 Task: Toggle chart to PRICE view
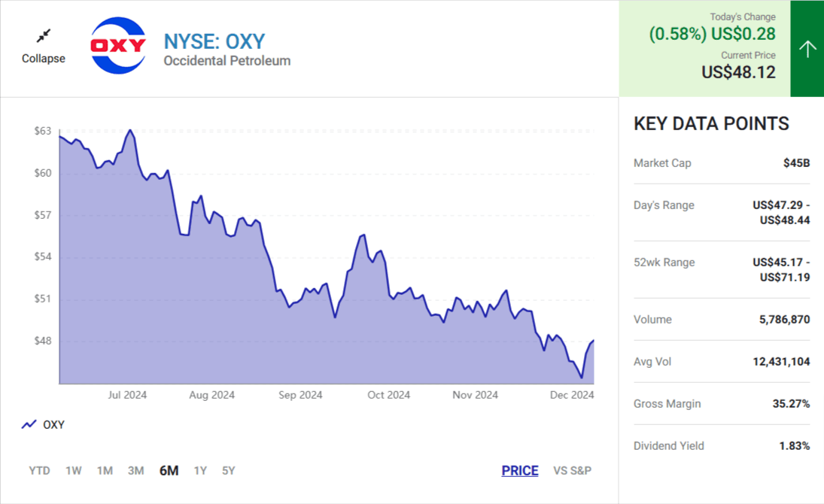pyautogui.click(x=520, y=471)
